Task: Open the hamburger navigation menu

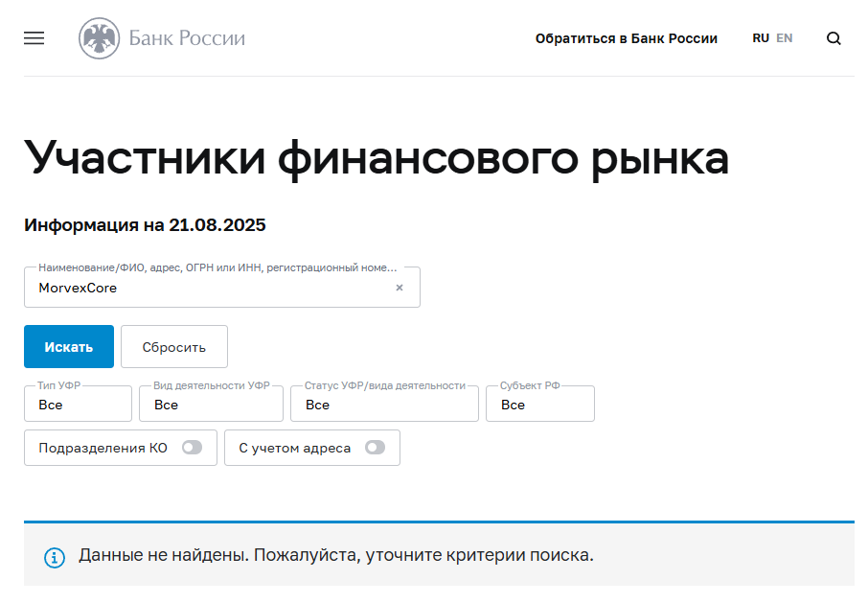Action: click(34, 38)
